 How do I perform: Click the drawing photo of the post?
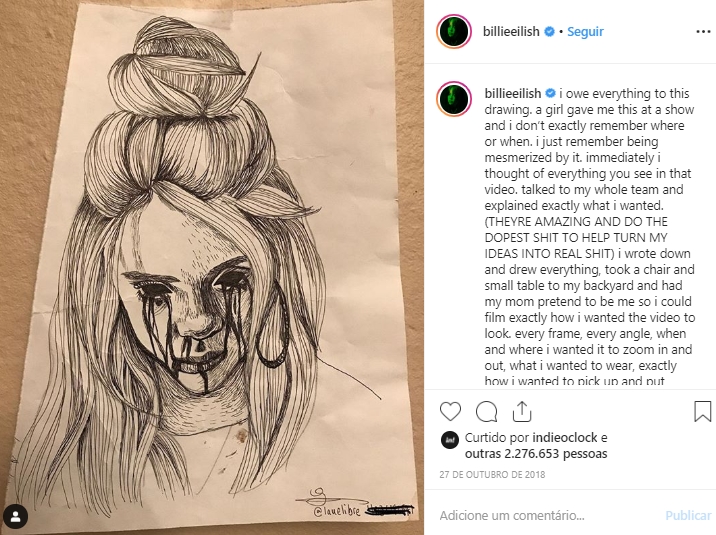click(212, 268)
